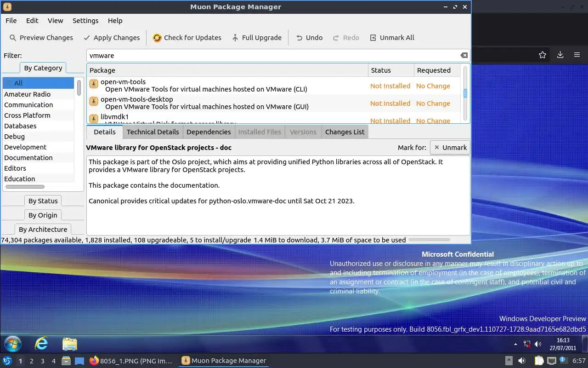Clear the vmware filter text
Screen dimensions: 588x368
464,55
